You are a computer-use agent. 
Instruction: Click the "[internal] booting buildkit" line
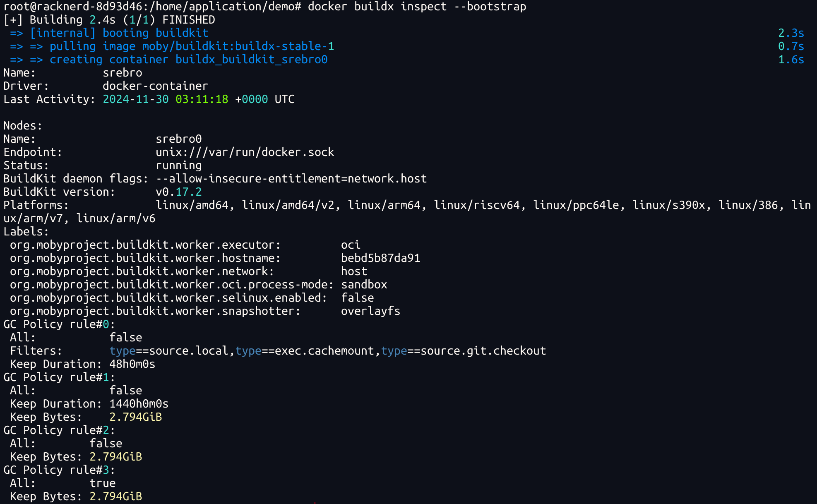[119, 33]
